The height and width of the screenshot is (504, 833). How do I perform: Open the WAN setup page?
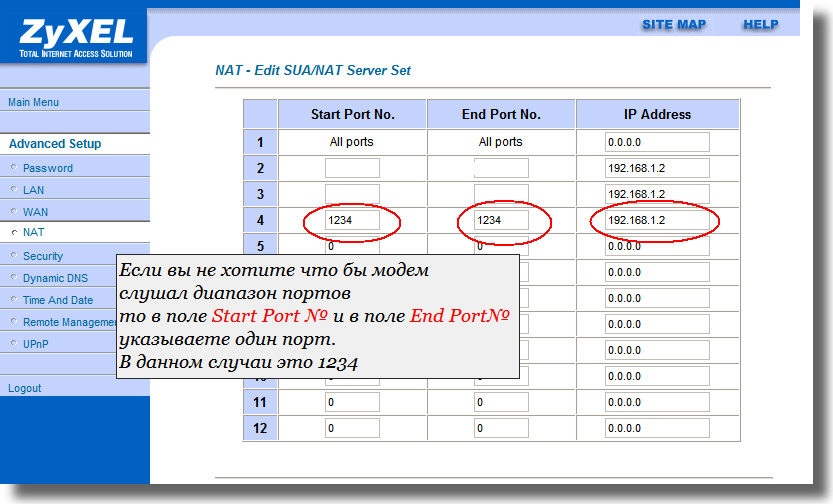35,212
